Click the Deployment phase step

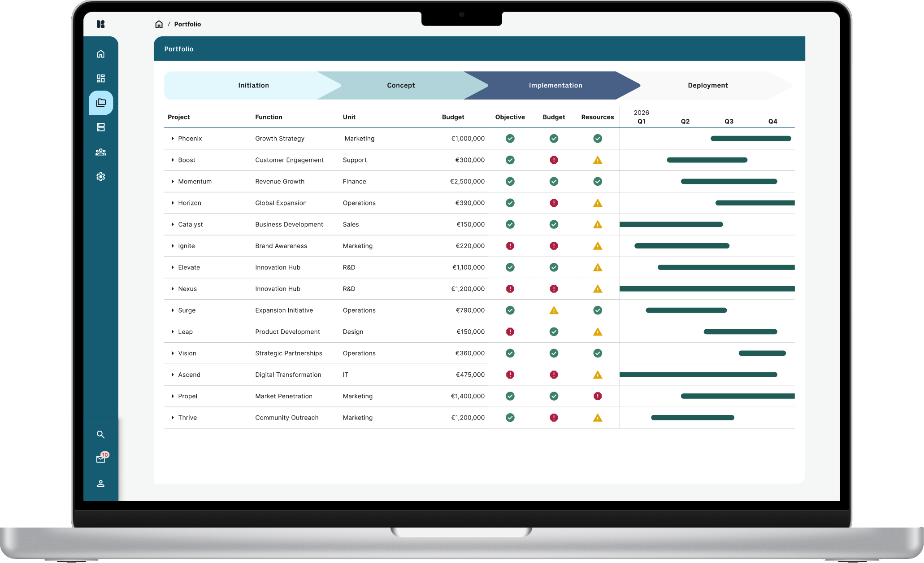click(x=707, y=85)
